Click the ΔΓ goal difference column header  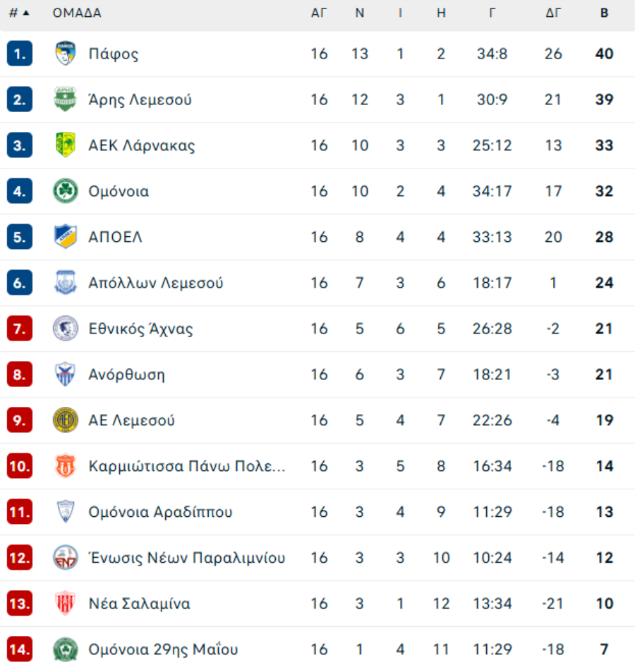click(x=552, y=13)
